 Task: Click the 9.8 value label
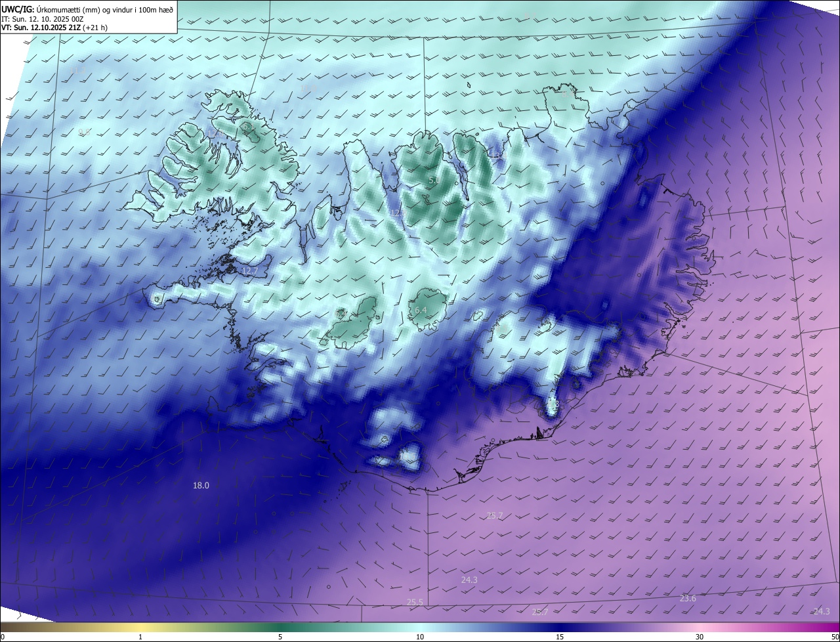[x=84, y=133]
